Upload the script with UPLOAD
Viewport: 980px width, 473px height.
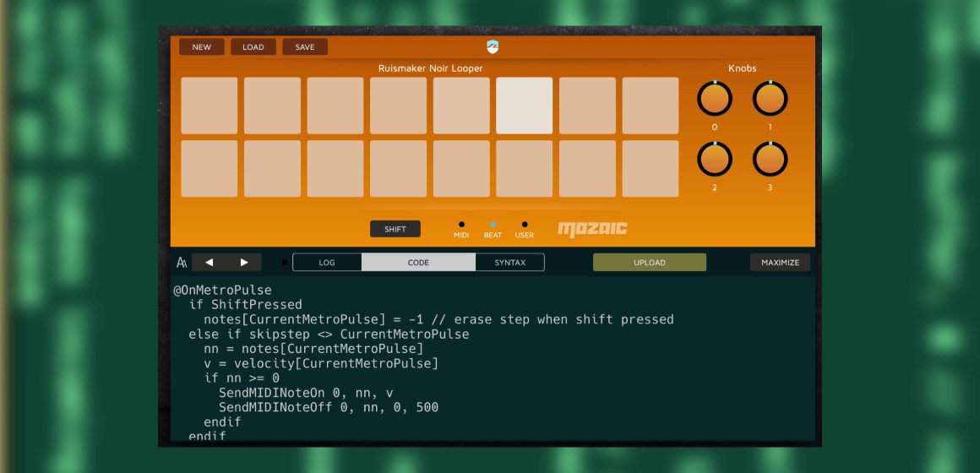(x=650, y=263)
